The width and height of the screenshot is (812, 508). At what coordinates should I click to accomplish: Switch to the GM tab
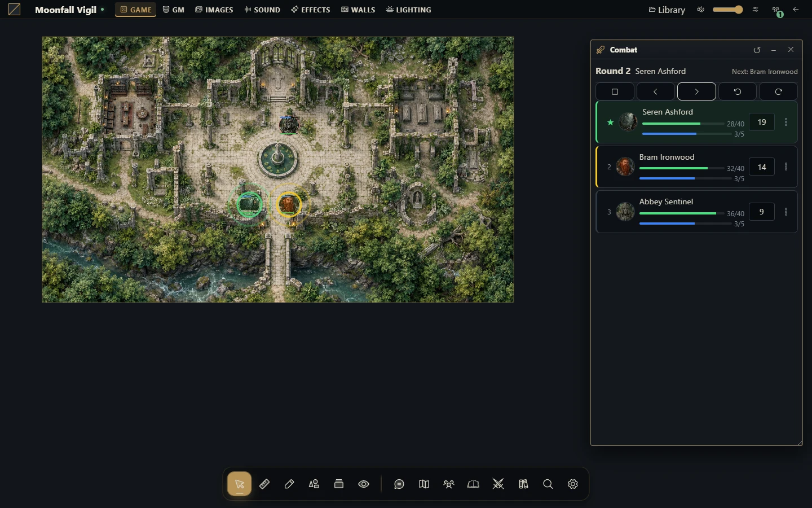174,10
